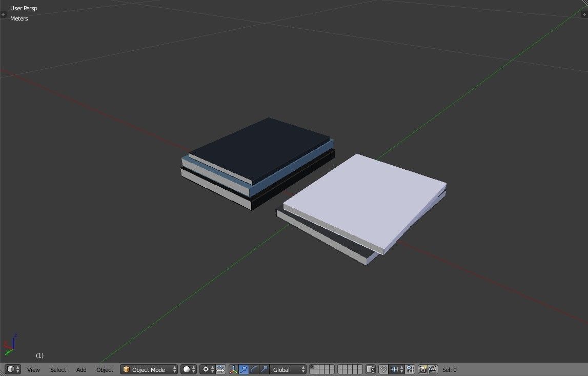
Task: Click the top-right plus to expand properties panel
Action: tap(584, 14)
